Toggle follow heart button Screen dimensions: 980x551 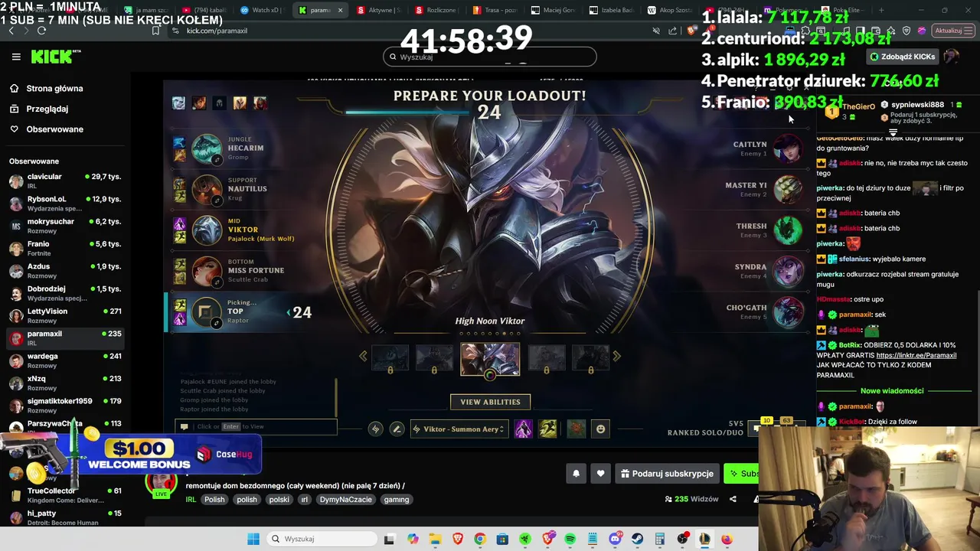[x=600, y=474]
